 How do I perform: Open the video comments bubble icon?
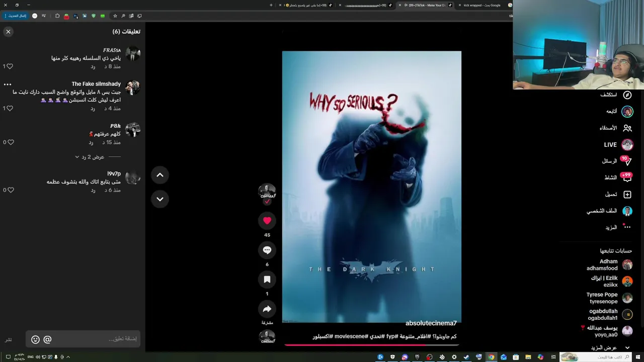pos(267,250)
